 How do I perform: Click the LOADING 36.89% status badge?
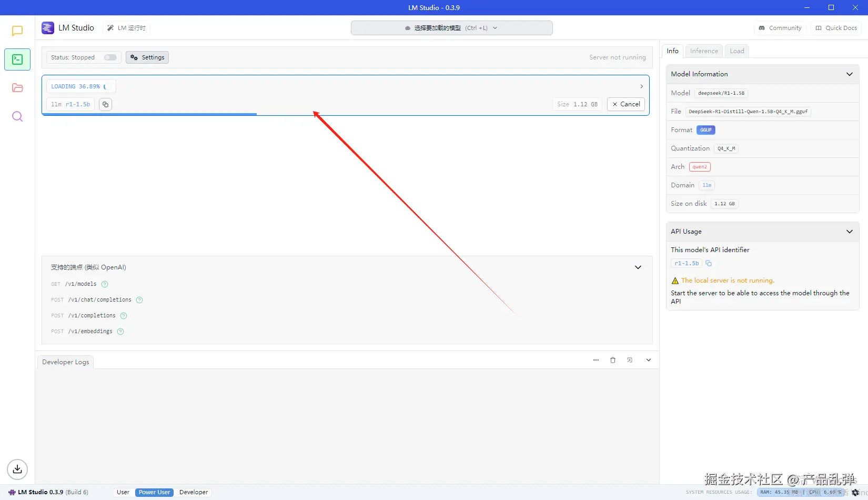[81, 86]
